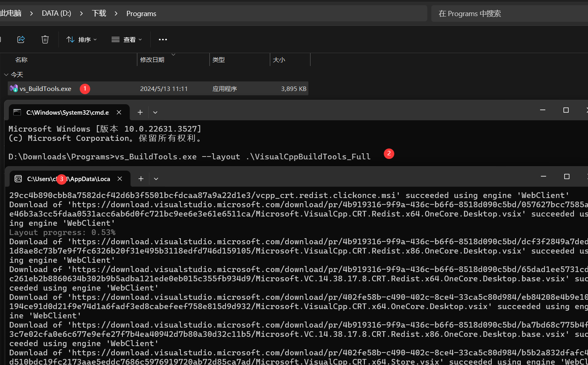The width and height of the screenshot is (588, 365).
Task: Click the Share icon in Explorer toolbar
Action: coord(21,39)
